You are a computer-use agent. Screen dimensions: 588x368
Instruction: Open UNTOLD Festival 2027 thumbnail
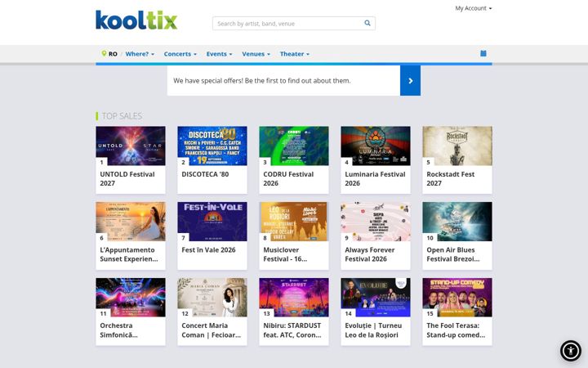[x=131, y=146]
